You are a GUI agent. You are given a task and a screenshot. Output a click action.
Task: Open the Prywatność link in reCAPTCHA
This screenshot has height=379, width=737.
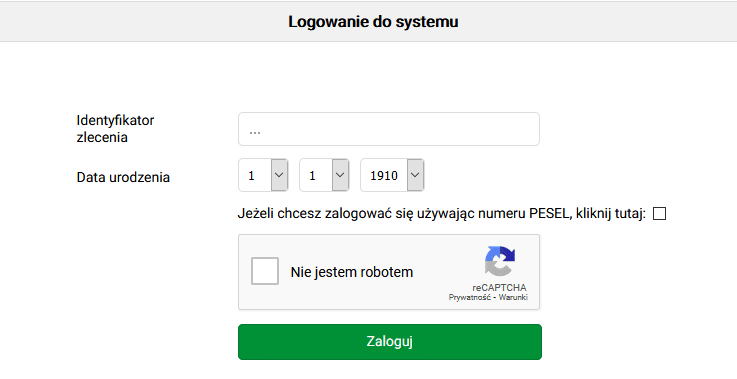coord(470,297)
